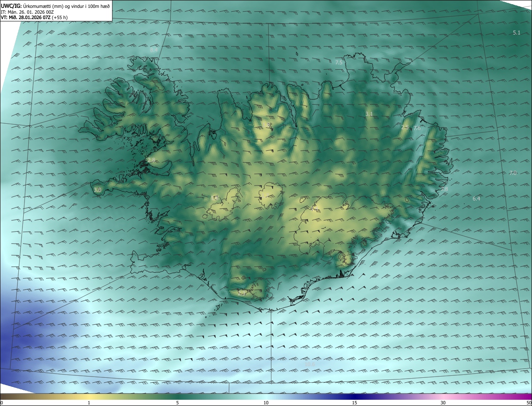This screenshot has height=406, width=532.
Task: Click the color scale tick label "0"
Action: point(2,403)
